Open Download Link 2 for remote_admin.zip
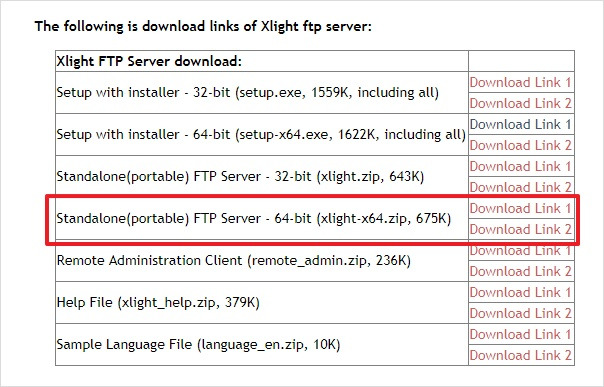 tap(520, 271)
